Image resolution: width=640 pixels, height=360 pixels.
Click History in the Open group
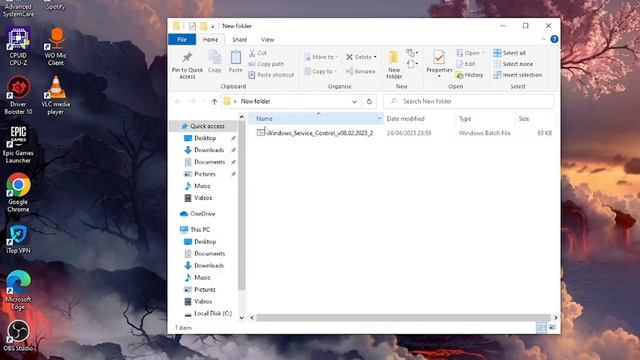469,75
